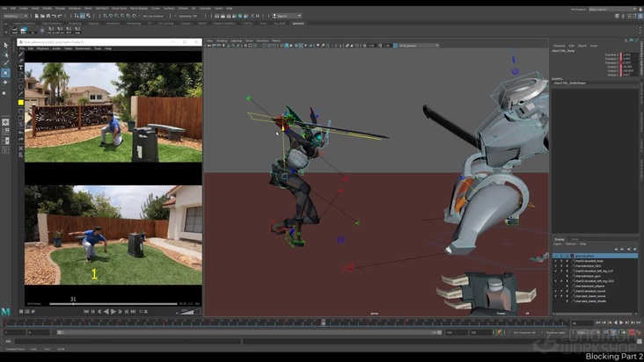The height and width of the screenshot is (362, 644).
Task: Select the Text tool in video annotation bar
Action: point(20,67)
